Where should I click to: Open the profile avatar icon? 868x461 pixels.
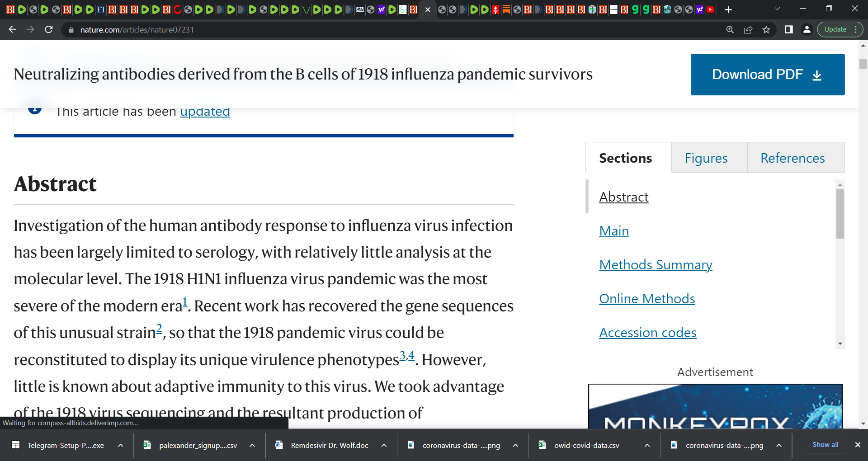[x=807, y=29]
